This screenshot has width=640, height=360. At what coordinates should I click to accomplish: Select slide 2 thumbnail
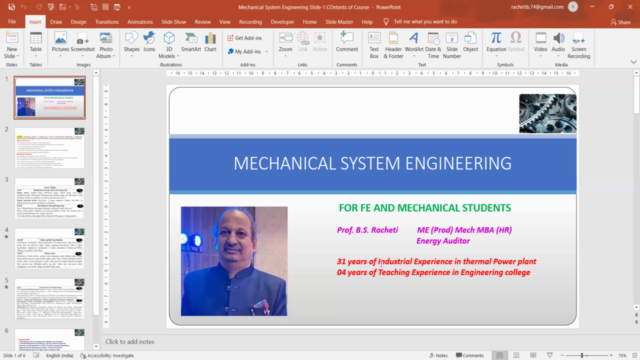point(50,148)
